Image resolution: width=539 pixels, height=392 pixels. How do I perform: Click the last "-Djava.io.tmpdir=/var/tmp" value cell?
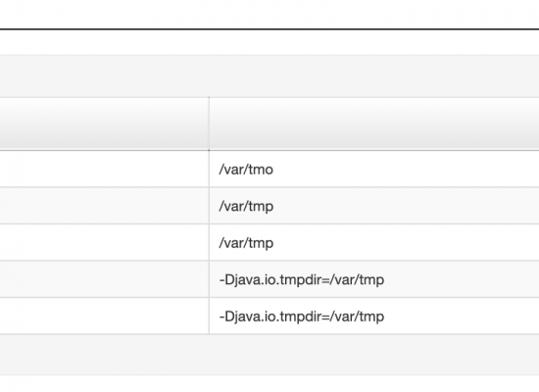click(x=374, y=316)
